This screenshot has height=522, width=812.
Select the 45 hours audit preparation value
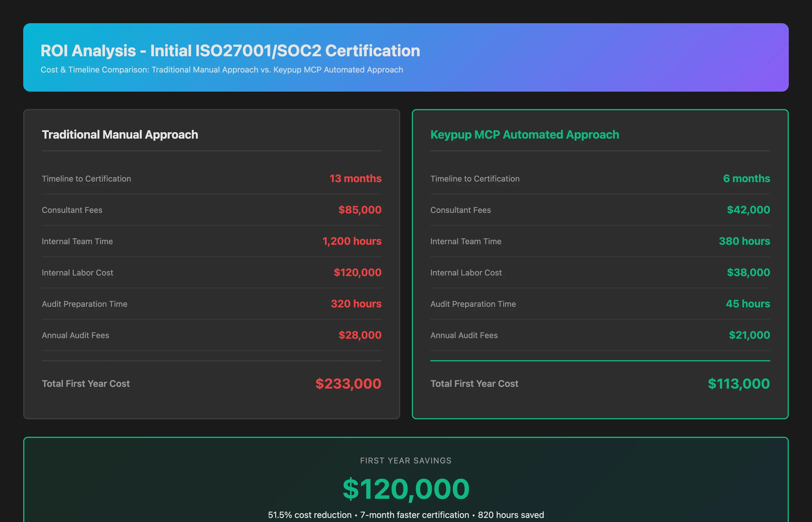(x=748, y=304)
